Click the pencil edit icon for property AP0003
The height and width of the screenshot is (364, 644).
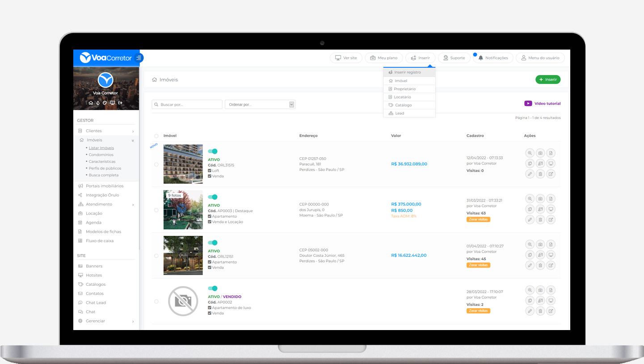tap(530, 219)
